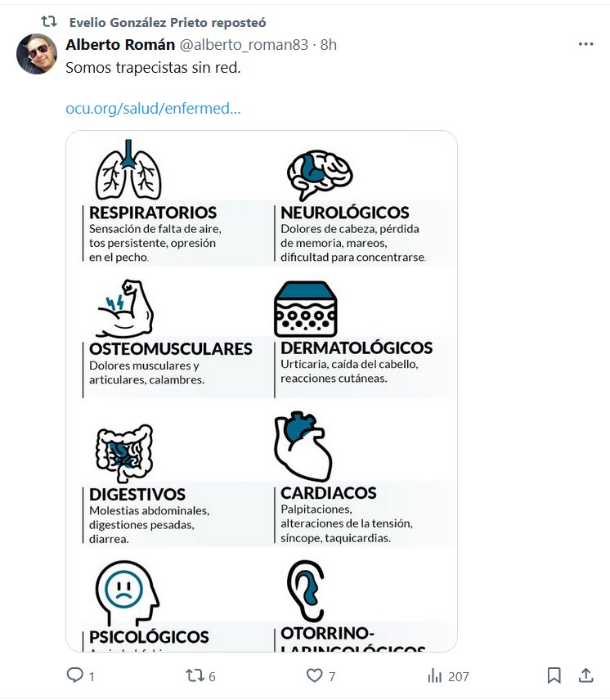The height and width of the screenshot is (700, 610).
Task: Click the share upload icon
Action: click(585, 675)
